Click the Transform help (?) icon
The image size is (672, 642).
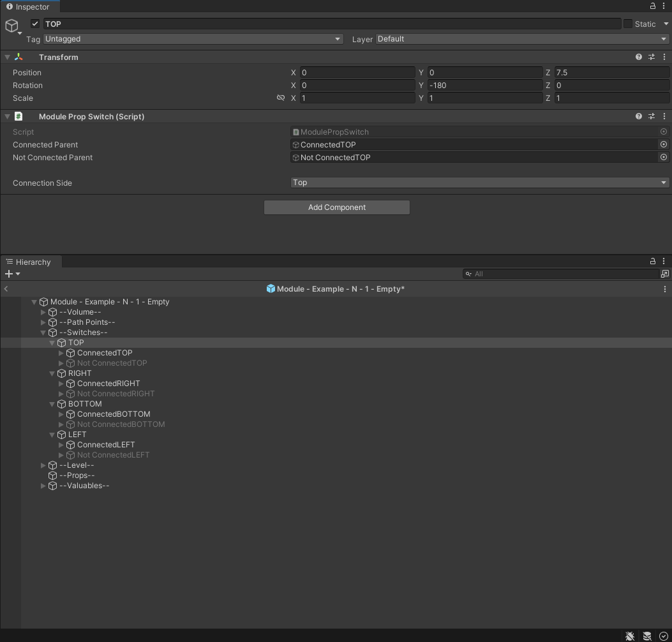click(x=638, y=57)
